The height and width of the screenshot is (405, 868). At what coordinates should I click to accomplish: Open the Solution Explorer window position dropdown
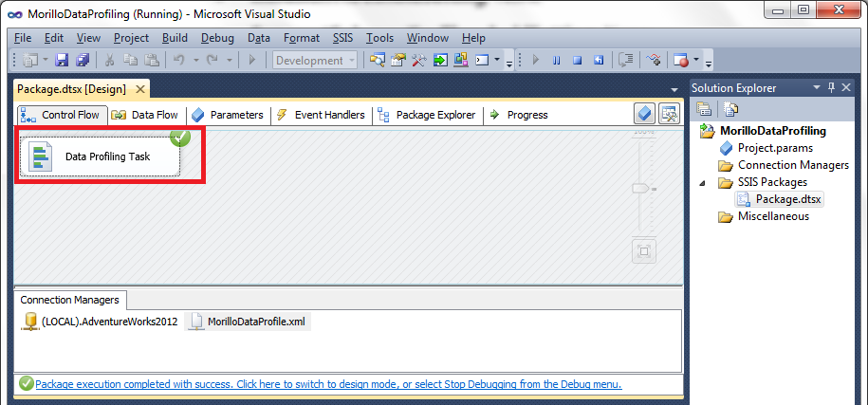click(x=817, y=87)
